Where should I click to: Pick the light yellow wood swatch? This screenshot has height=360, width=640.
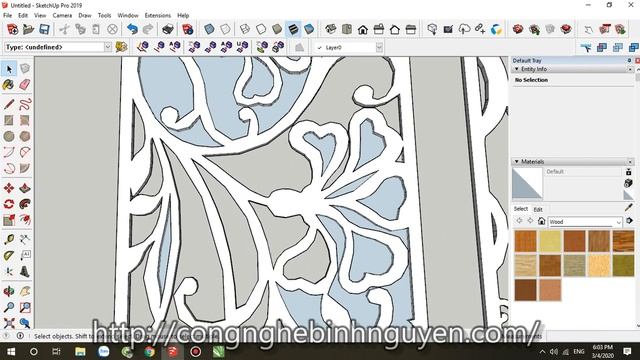point(550,241)
